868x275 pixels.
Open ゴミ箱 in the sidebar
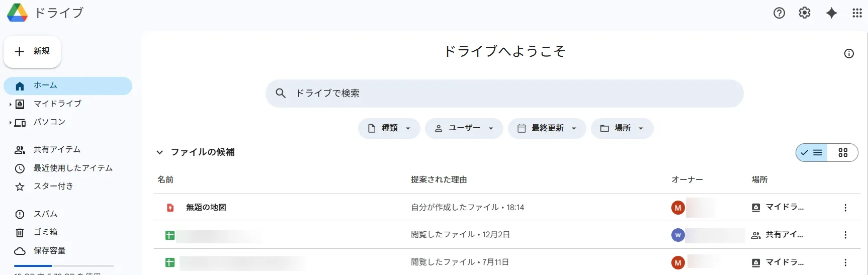pos(45,232)
